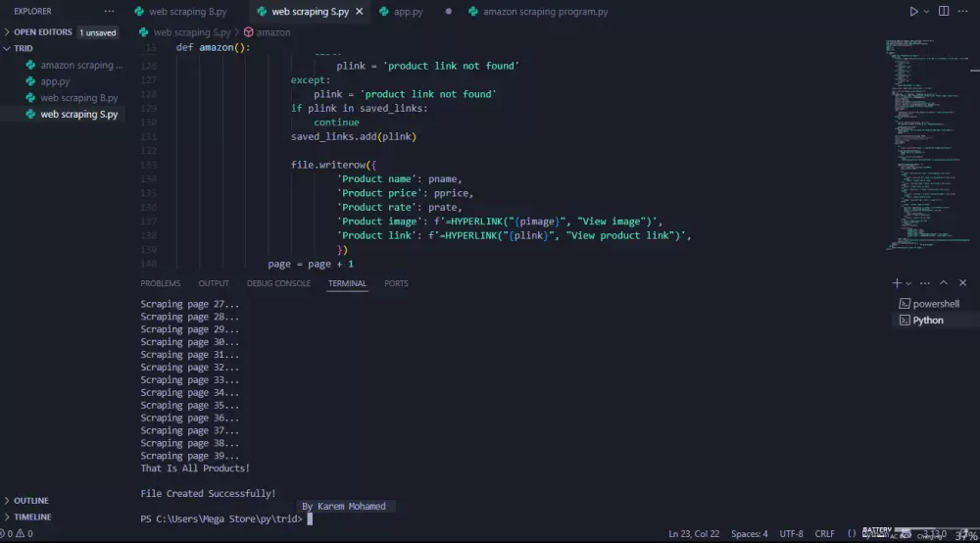Click the sticky scroll def amazon() line

pyautogui.click(x=213, y=47)
